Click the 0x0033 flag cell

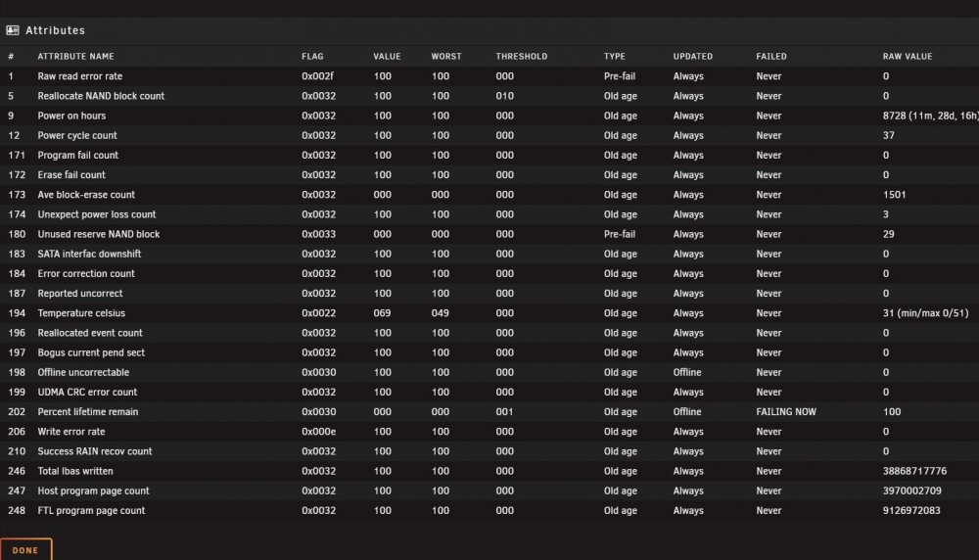click(x=318, y=234)
